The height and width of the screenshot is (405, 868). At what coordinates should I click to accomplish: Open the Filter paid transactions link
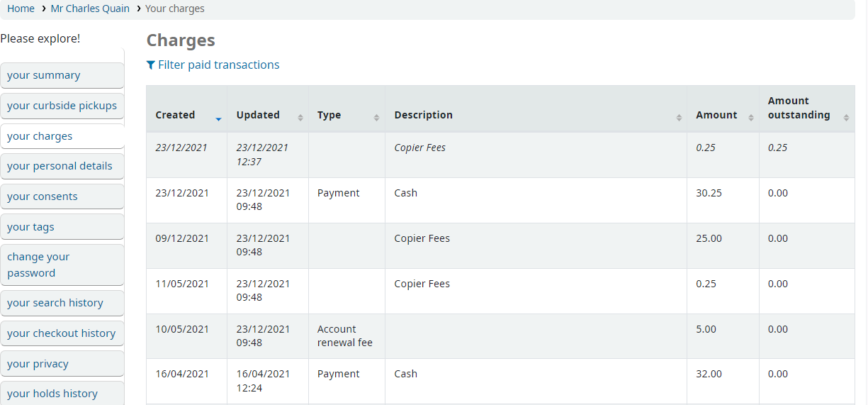tap(218, 65)
